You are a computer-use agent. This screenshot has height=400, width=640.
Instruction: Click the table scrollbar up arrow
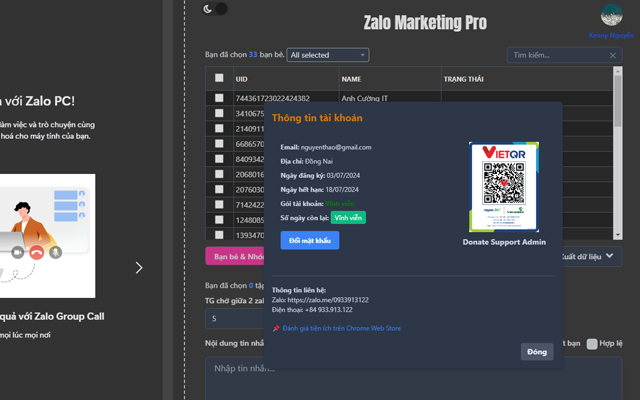click(x=618, y=71)
